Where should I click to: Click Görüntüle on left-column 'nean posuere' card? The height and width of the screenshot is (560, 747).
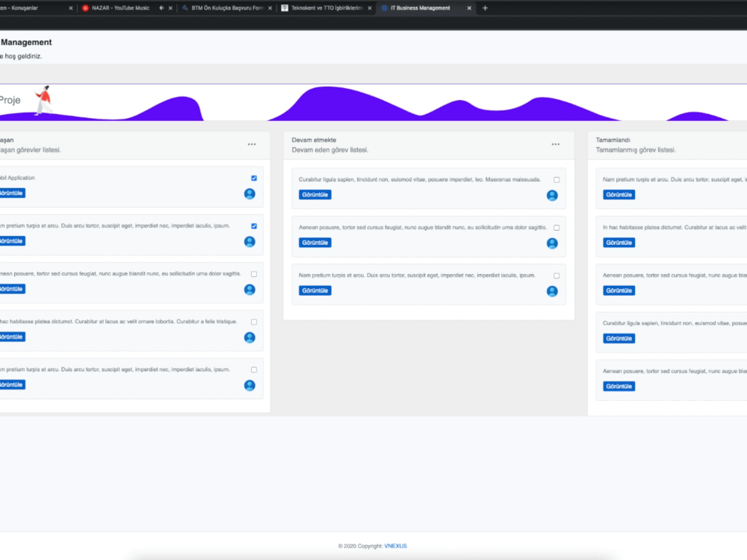(x=11, y=289)
